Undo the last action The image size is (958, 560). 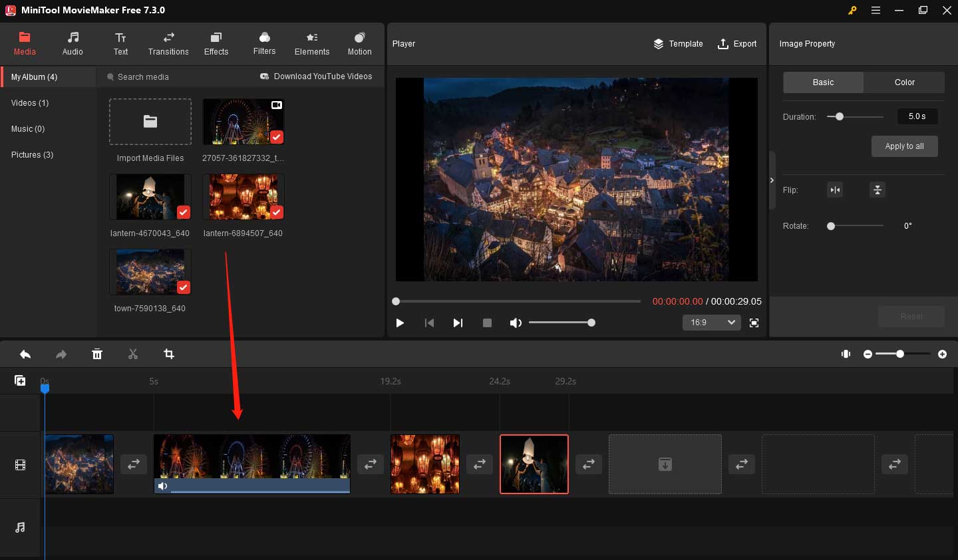coord(25,354)
